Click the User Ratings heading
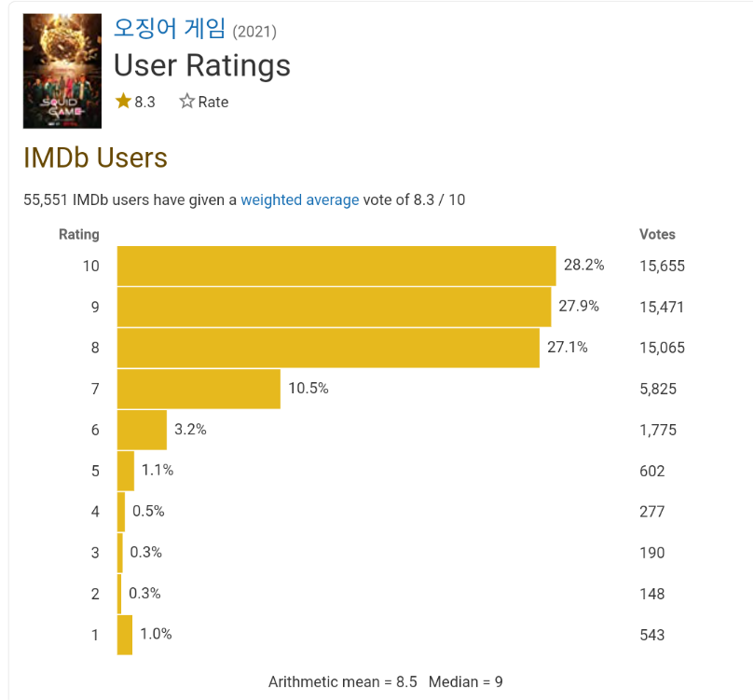This screenshot has height=700, width=754. (201, 65)
